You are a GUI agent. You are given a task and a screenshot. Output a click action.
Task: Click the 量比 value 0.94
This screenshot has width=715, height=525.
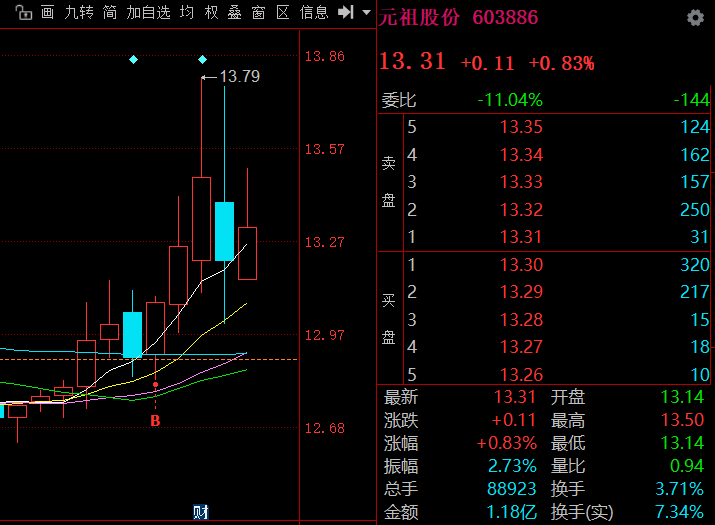tap(687, 466)
